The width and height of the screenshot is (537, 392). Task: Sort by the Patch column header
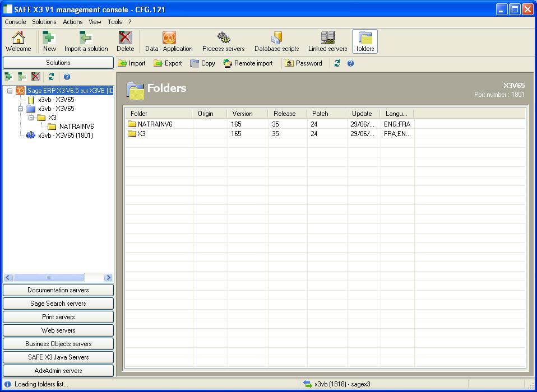(326, 114)
